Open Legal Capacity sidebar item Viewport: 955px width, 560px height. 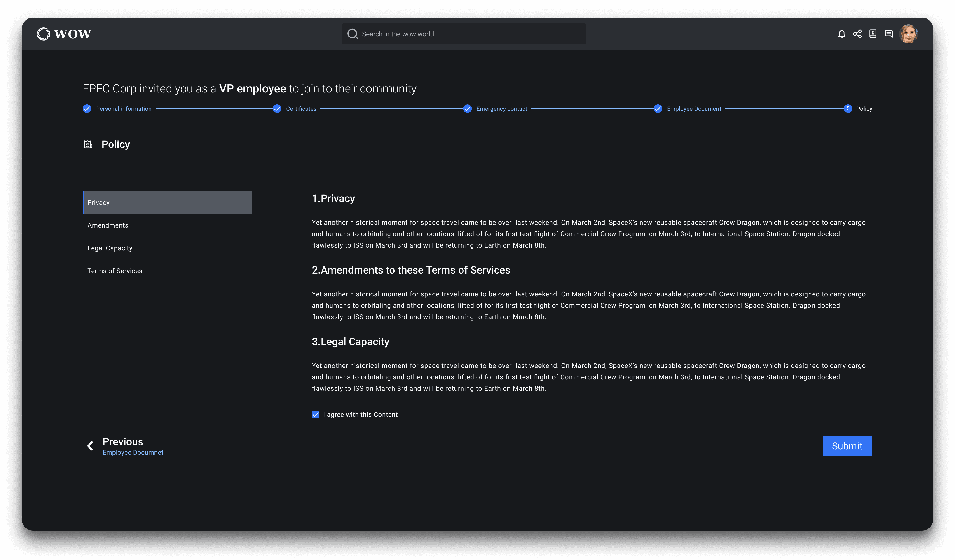[x=110, y=248]
